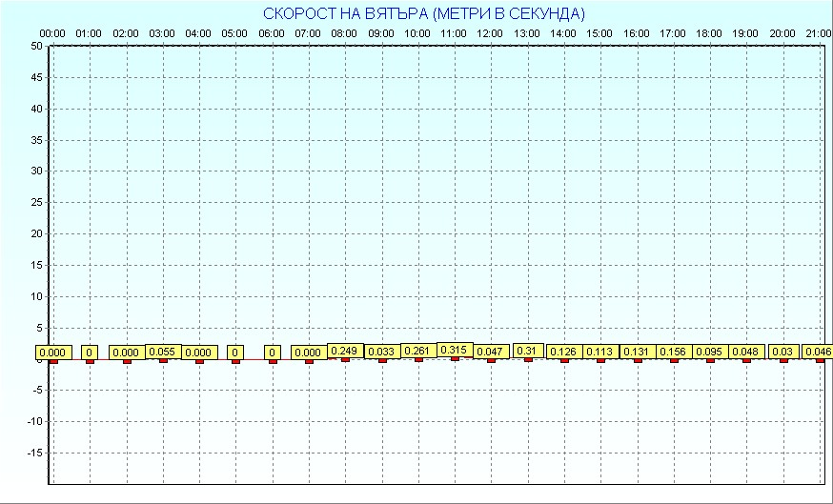Click the 0.033 value label
Image resolution: width=833 pixels, height=504 pixels.
pos(382,353)
